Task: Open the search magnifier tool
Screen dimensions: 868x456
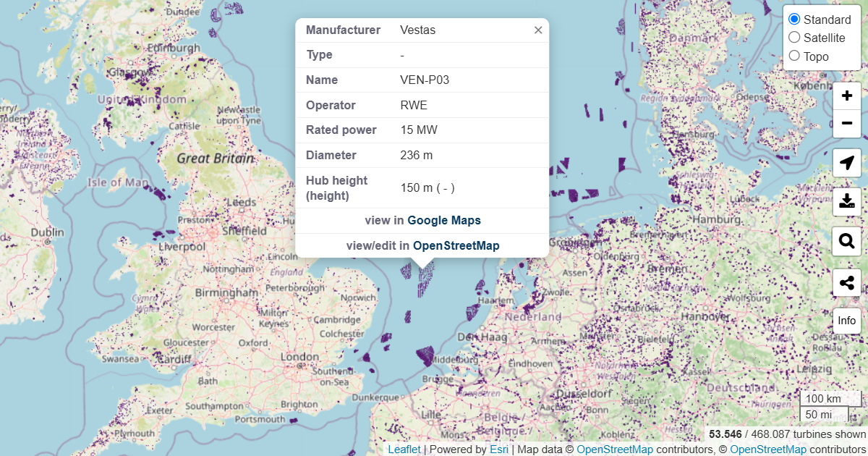Action: click(x=847, y=241)
